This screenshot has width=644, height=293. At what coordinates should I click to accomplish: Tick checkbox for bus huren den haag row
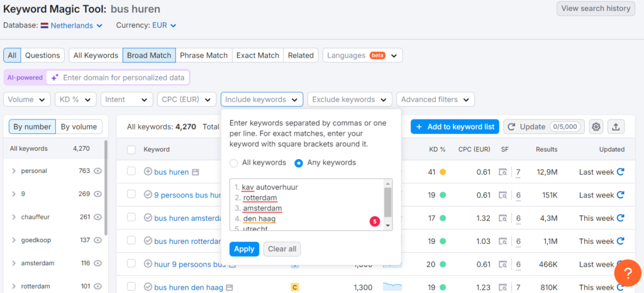pyautogui.click(x=131, y=287)
